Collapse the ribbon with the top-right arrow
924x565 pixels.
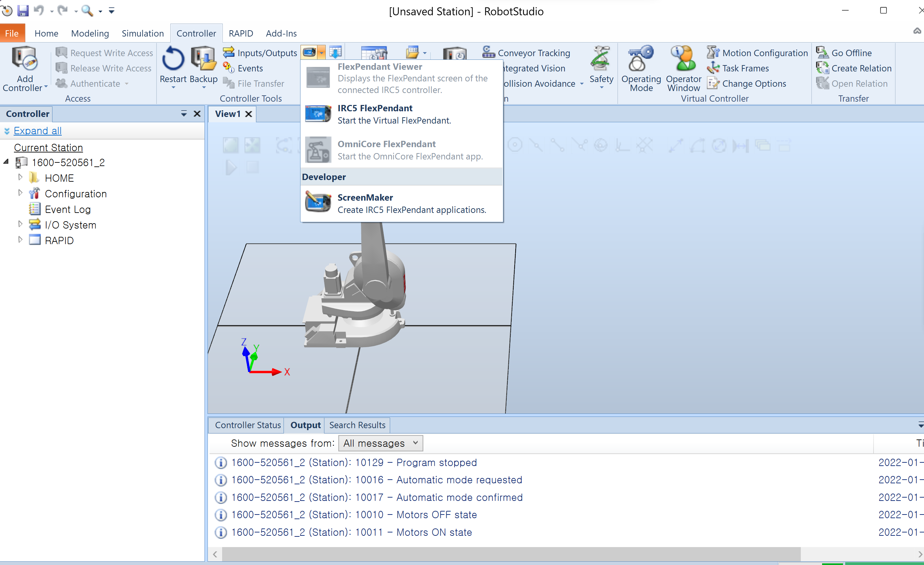click(917, 31)
